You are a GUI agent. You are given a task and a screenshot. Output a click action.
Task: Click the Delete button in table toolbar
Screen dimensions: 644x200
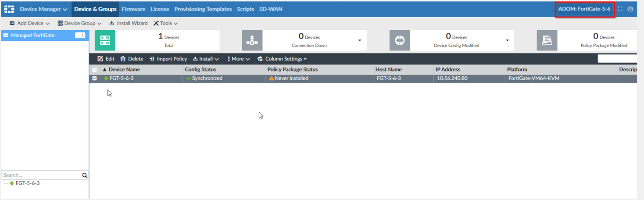[132, 59]
